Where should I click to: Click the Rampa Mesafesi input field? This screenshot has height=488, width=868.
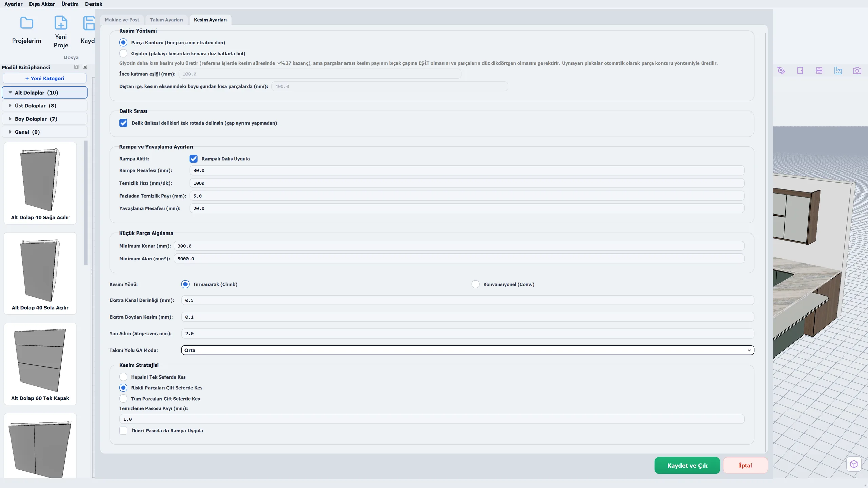pos(467,170)
